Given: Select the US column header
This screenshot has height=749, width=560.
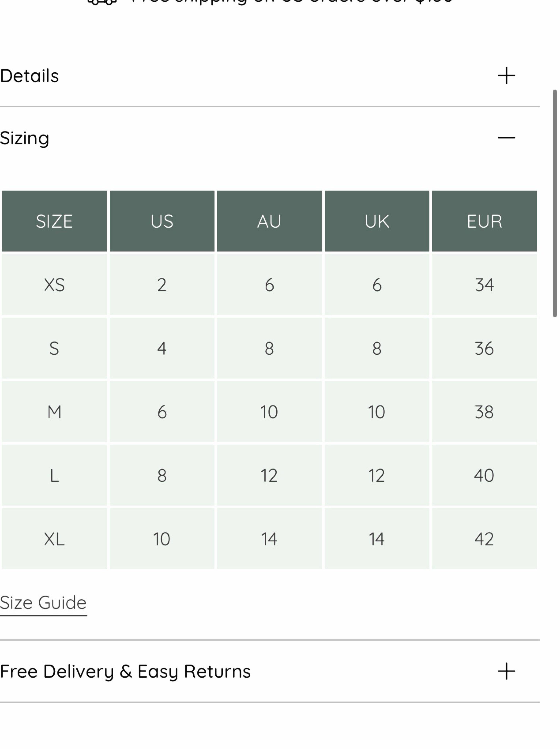Looking at the screenshot, I should 162,221.
